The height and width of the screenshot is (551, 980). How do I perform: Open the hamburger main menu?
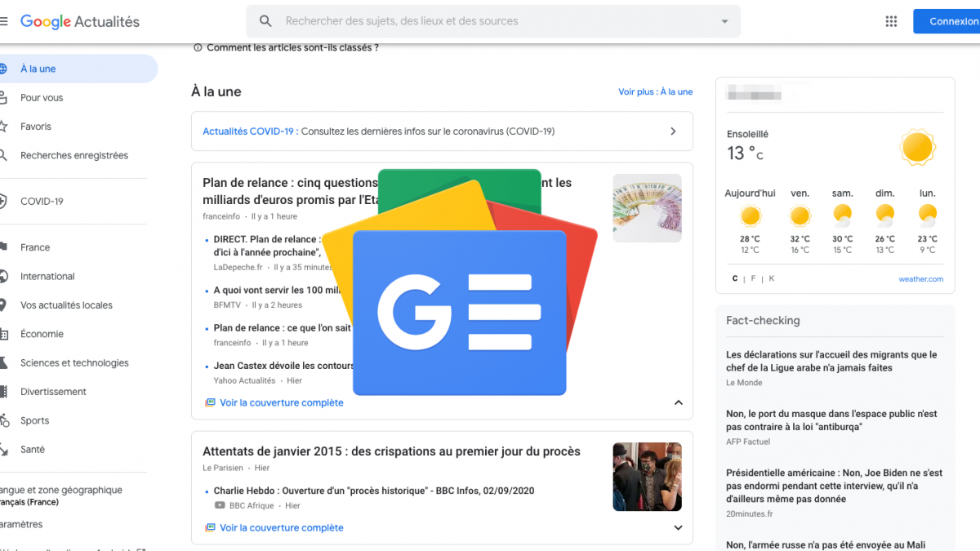(x=4, y=21)
